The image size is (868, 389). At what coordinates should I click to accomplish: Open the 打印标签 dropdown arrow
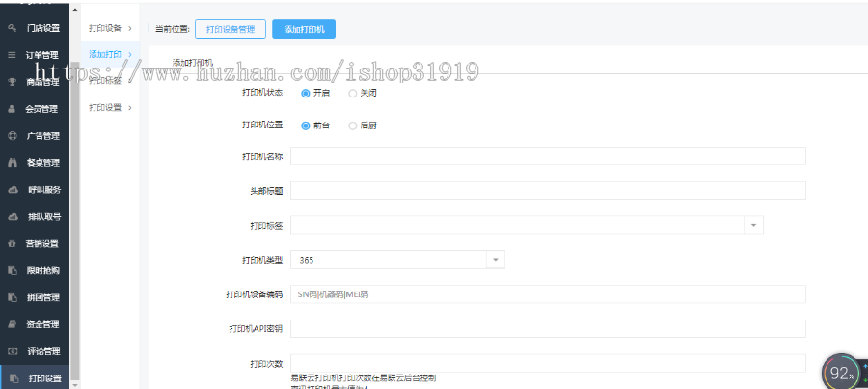tap(752, 225)
